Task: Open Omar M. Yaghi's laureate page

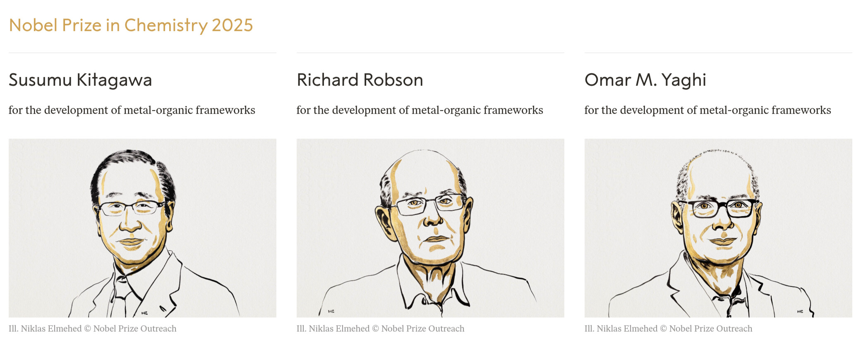Action: (x=645, y=80)
